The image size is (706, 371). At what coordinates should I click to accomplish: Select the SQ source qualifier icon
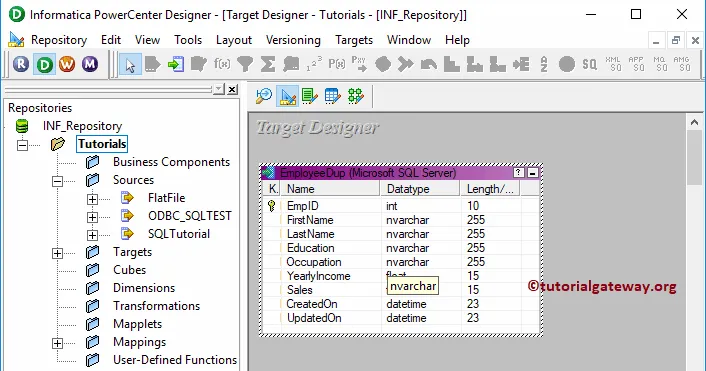point(589,64)
